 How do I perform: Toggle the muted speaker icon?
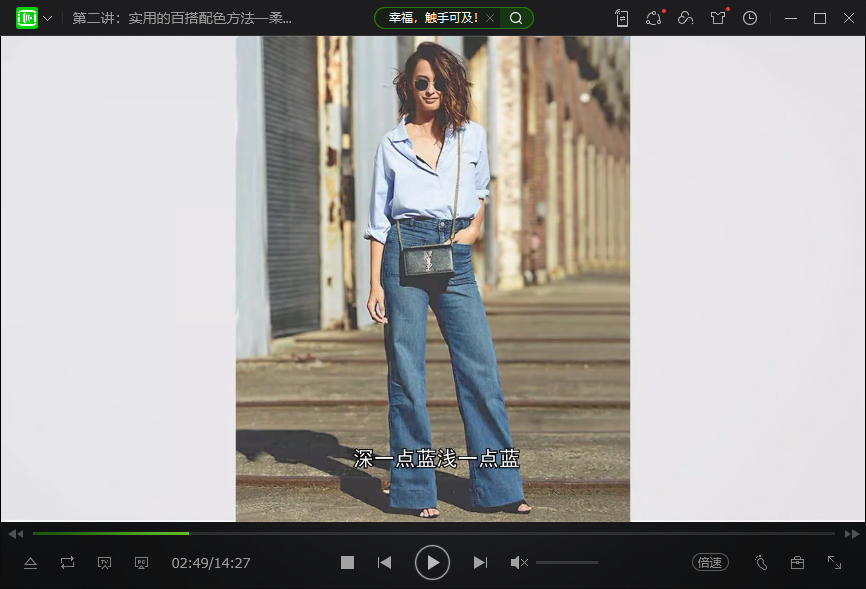coord(519,563)
